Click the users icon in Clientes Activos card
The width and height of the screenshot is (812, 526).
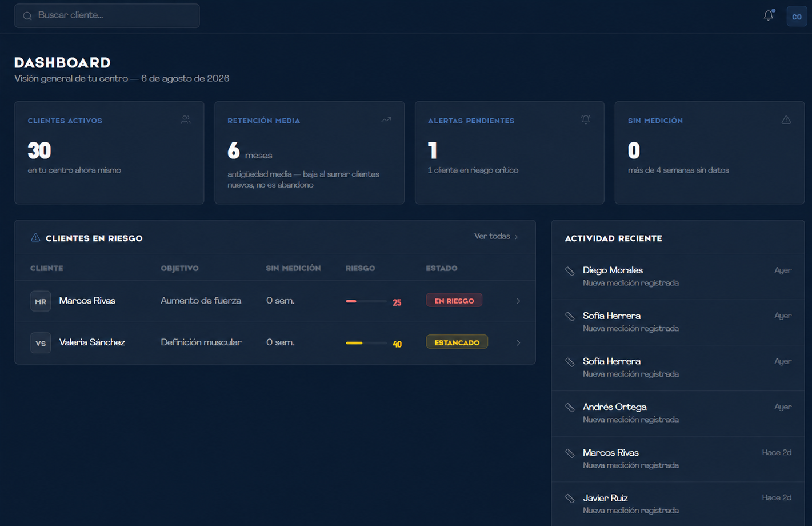coord(186,120)
